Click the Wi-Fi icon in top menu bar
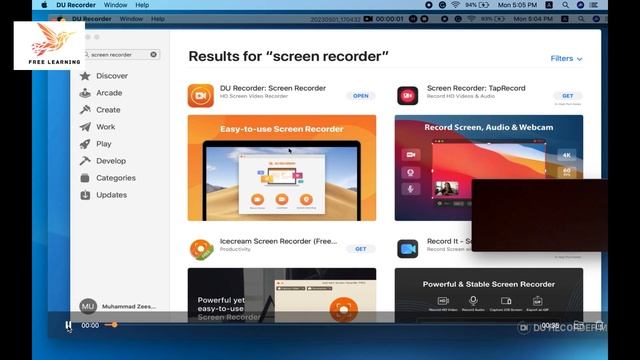This screenshot has height=360, width=640. tap(456, 5)
